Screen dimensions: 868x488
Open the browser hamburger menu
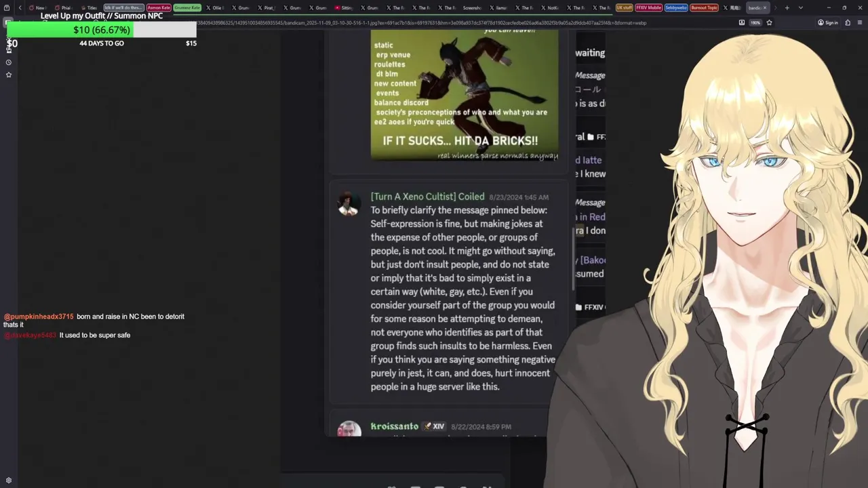coord(860,22)
